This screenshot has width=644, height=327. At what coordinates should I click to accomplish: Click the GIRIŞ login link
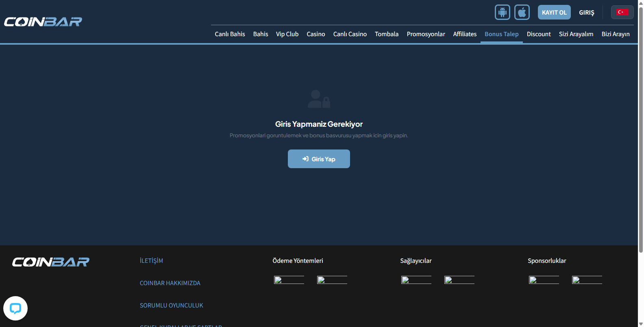coord(587,13)
